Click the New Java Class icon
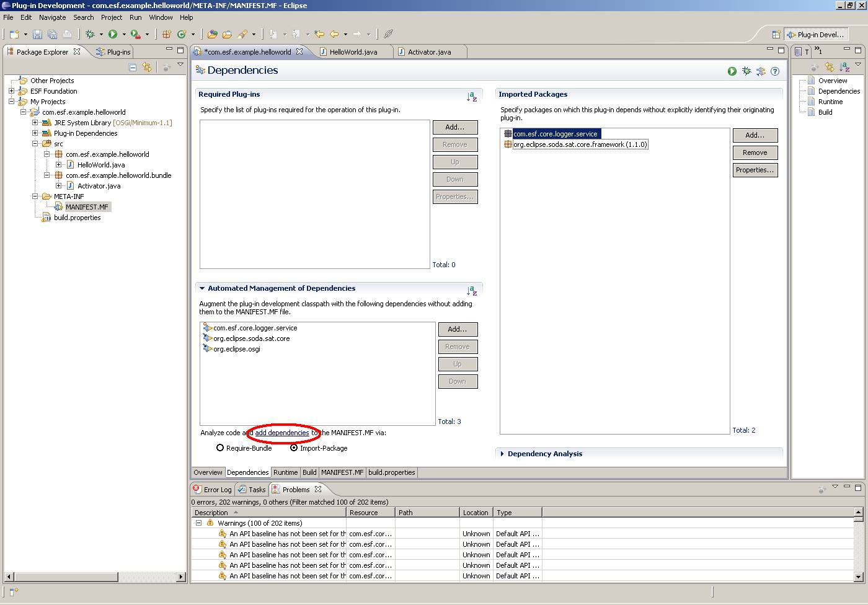The width and height of the screenshot is (868, 605). pyautogui.click(x=182, y=34)
